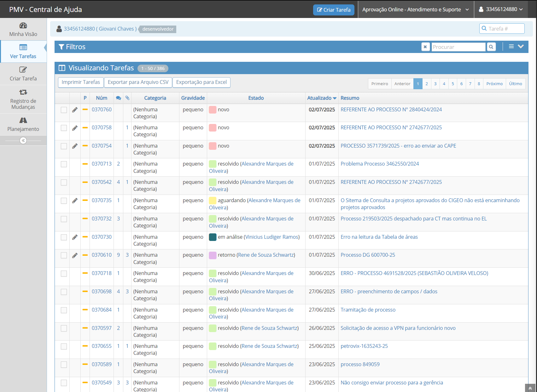Screen dimensions: 537x392
Task: Focus the Tarefa # search field
Action: [502, 29]
